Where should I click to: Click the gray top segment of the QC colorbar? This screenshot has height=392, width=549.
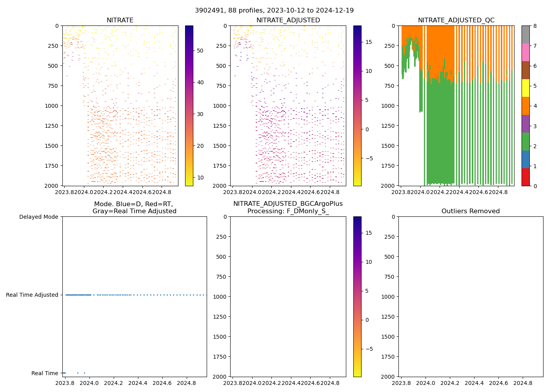[525, 34]
